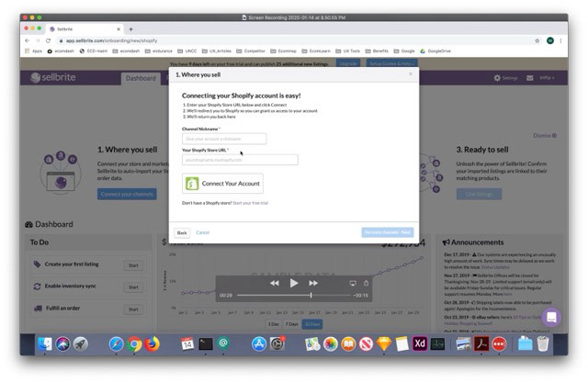Screen dimensions: 588x382
Task: Open the UX_Articles bookmark folder
Action: pos(217,51)
